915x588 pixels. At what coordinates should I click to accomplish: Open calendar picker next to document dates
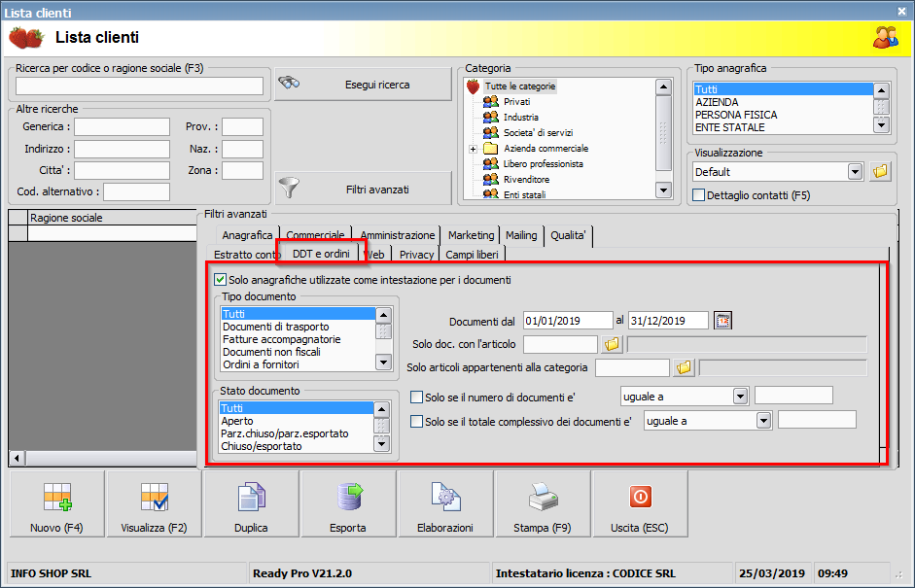point(723,321)
